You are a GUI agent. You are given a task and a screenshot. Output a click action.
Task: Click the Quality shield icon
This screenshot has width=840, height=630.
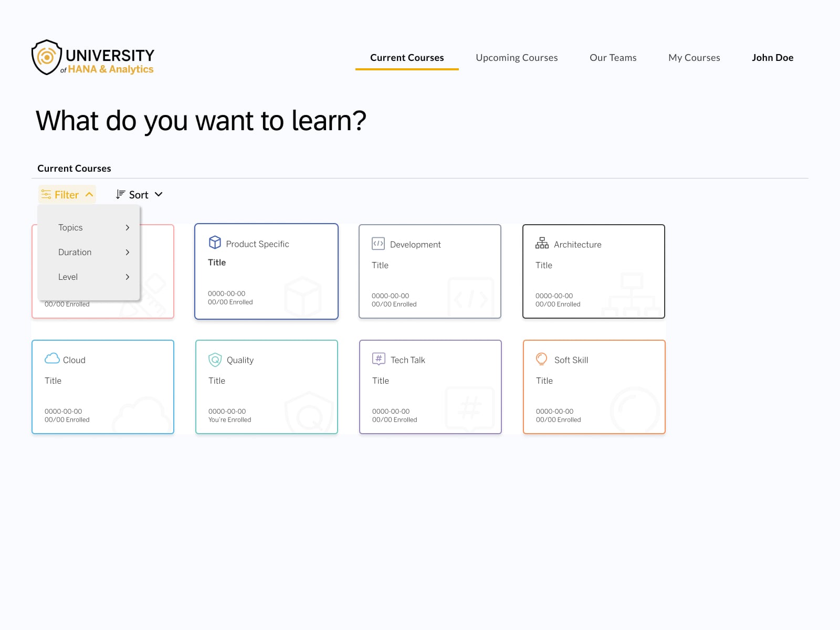(x=215, y=360)
